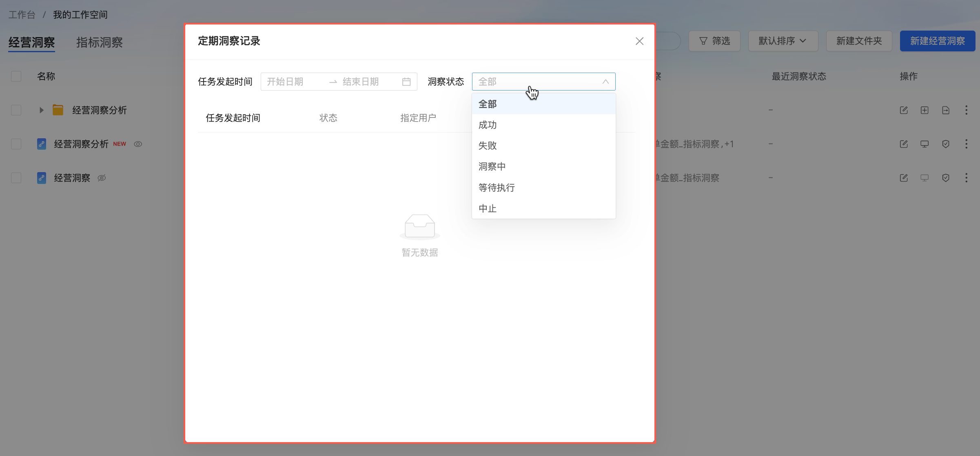This screenshot has height=456, width=980.
Task: Click the 筛选 filter button
Action: point(714,41)
